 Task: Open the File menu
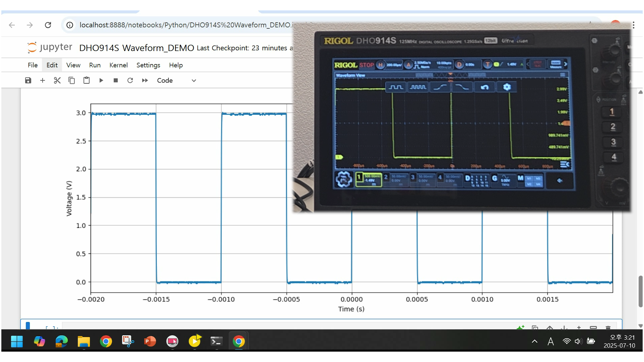coord(33,65)
